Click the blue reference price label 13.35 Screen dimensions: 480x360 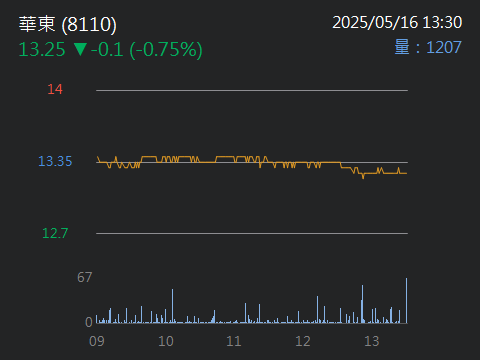click(x=55, y=161)
